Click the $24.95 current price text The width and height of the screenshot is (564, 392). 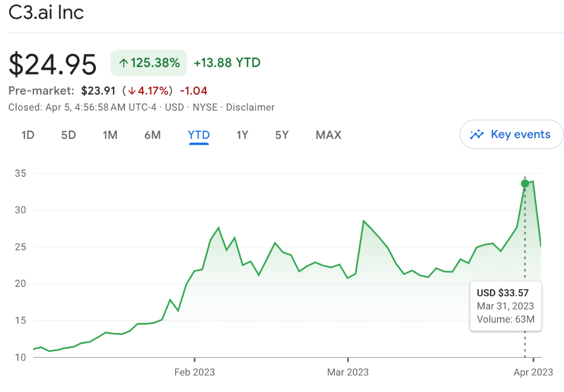pos(53,63)
